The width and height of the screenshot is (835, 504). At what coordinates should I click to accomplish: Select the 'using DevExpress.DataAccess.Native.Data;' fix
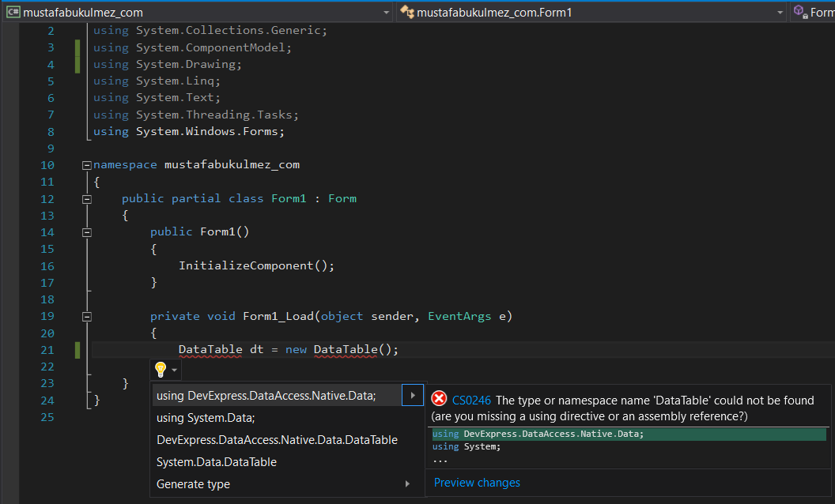click(265, 394)
